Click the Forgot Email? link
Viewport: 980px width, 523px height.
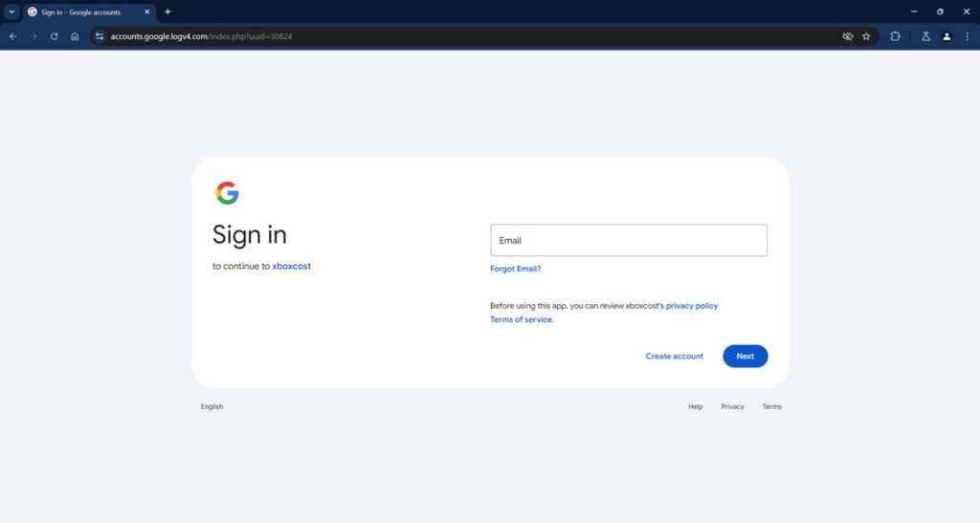(516, 269)
